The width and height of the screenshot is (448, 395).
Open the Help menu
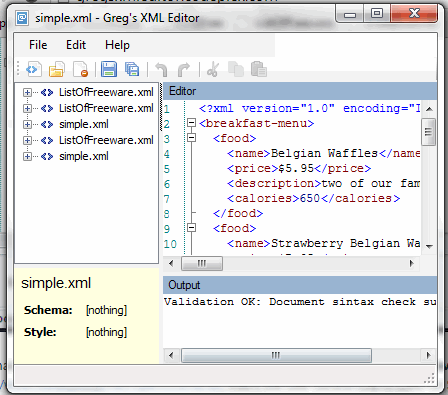(117, 45)
